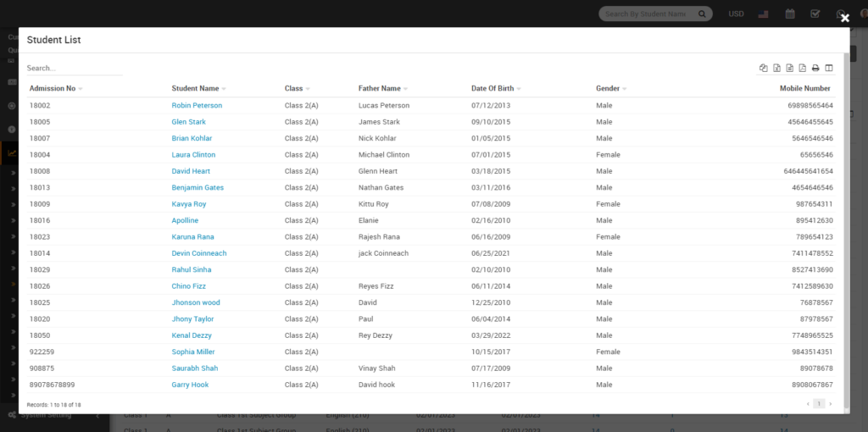Sort by Date Of Birth column

pos(496,88)
